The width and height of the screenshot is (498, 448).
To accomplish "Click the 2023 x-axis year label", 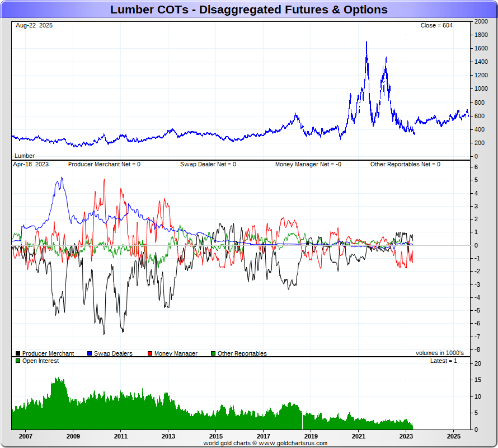I will tap(406, 436).
